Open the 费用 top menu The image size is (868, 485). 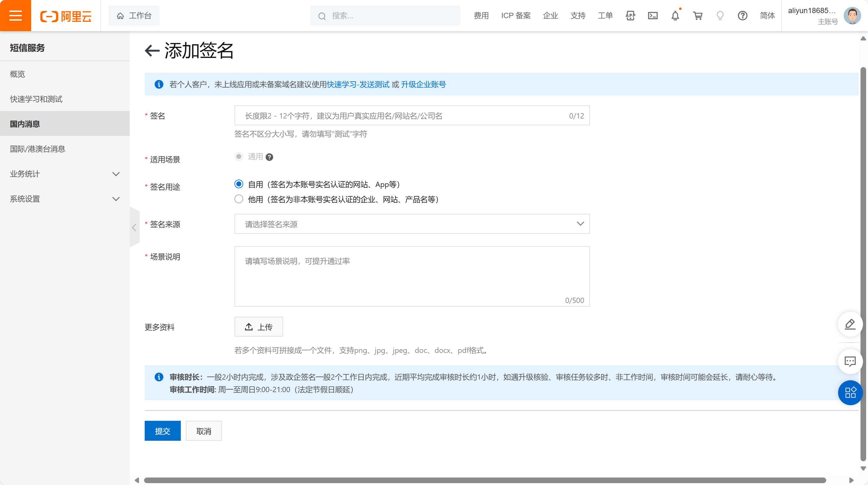(481, 16)
